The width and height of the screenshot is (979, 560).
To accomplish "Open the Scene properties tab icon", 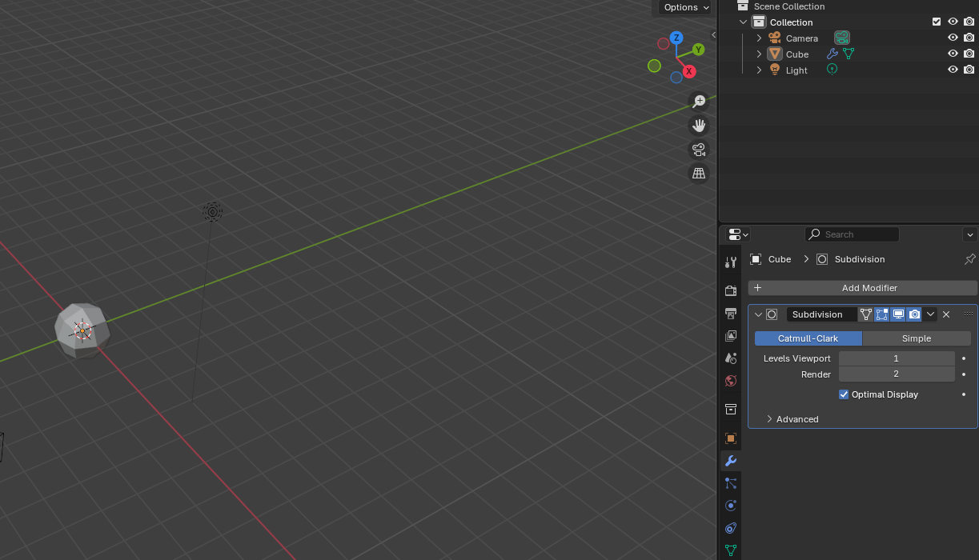I will pos(730,358).
